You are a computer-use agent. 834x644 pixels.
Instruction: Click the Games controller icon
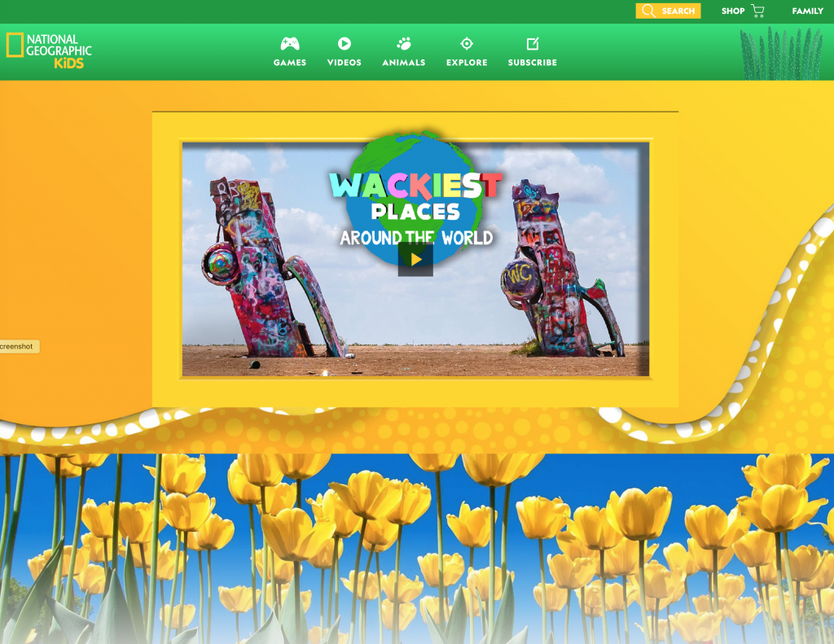pos(290,44)
